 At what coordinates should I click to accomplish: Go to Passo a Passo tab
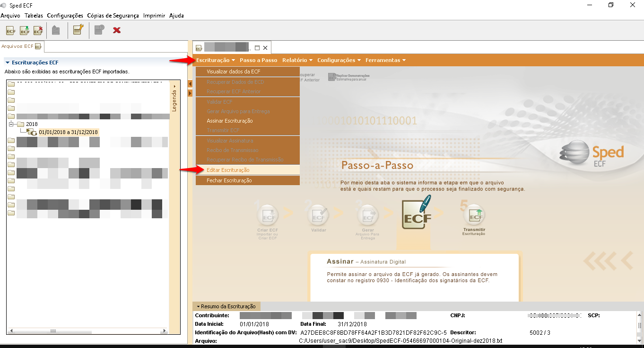(258, 60)
